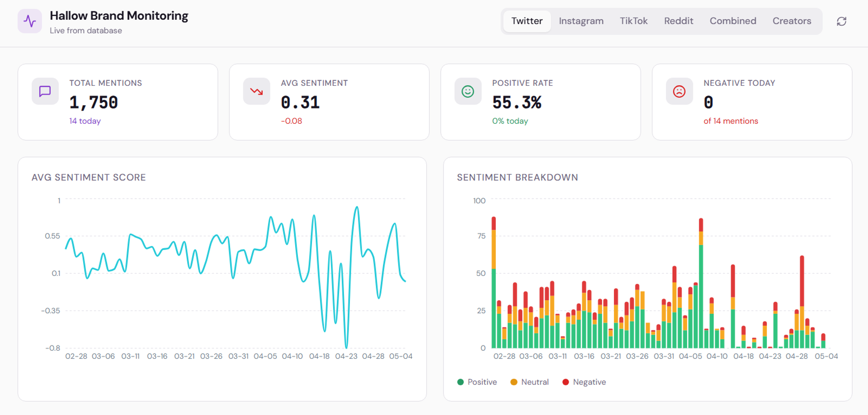Click the Hallow pulse logo icon
868x415 pixels.
click(30, 21)
